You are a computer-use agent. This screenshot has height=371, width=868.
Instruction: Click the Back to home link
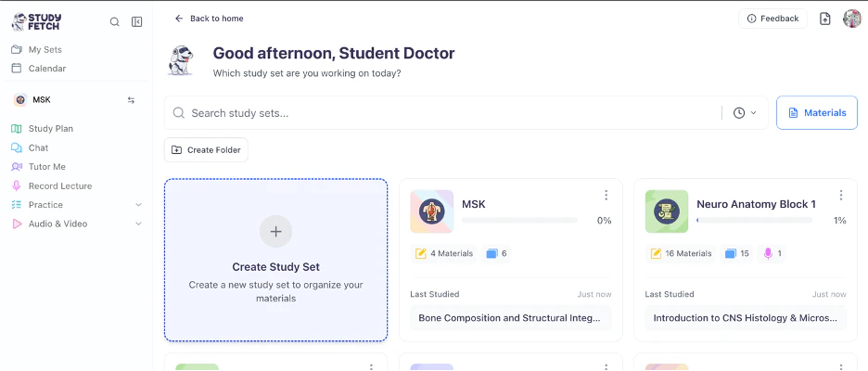(209, 19)
